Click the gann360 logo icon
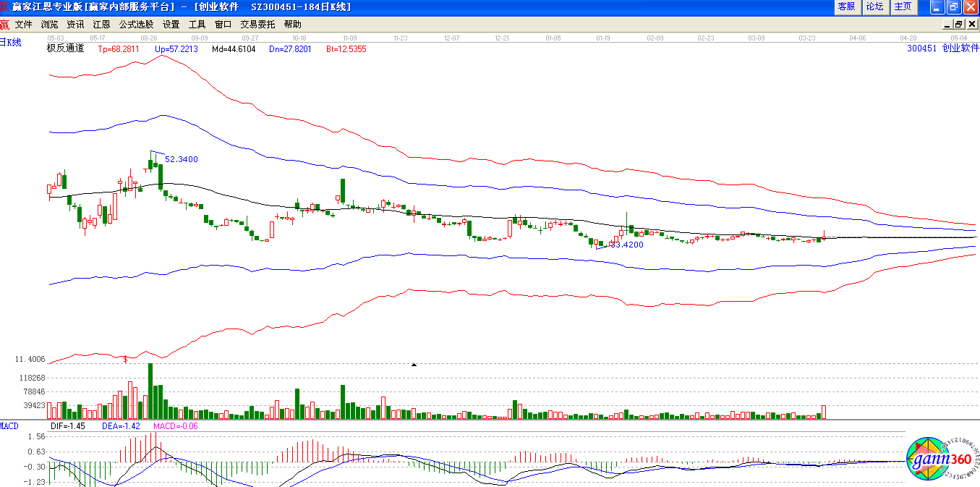Viewport: 980px width, 487px height. [944, 460]
